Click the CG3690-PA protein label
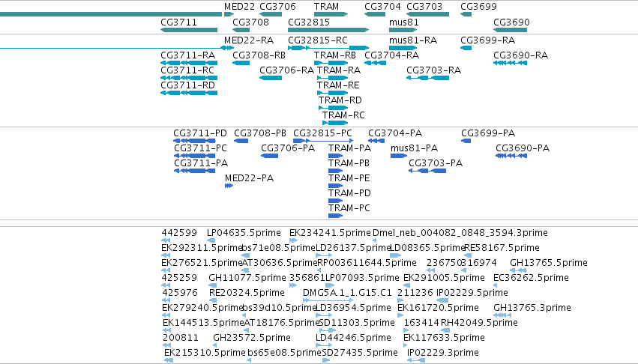The image size is (638, 364). coord(523,148)
